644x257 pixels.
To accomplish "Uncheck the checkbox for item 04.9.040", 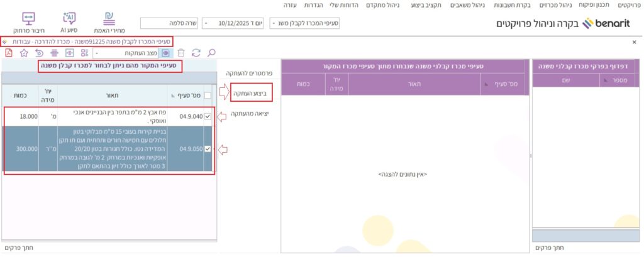I will [x=208, y=116].
